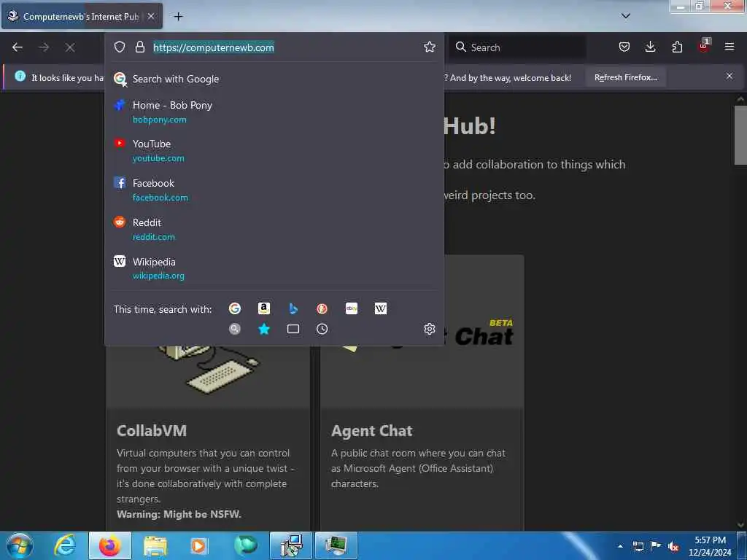Click the Agent Chat BETA banner image
Screen dimensions: 747x560
click(484, 332)
